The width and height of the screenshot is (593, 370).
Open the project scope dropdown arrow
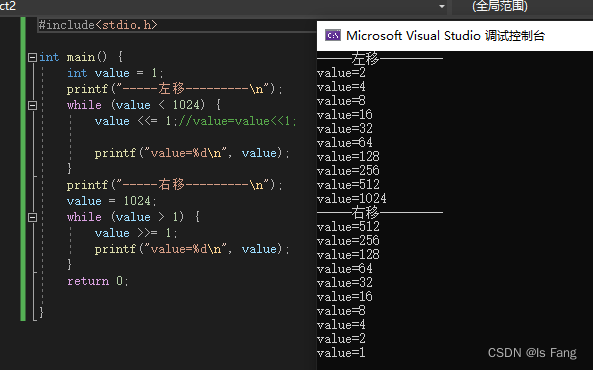[441, 6]
